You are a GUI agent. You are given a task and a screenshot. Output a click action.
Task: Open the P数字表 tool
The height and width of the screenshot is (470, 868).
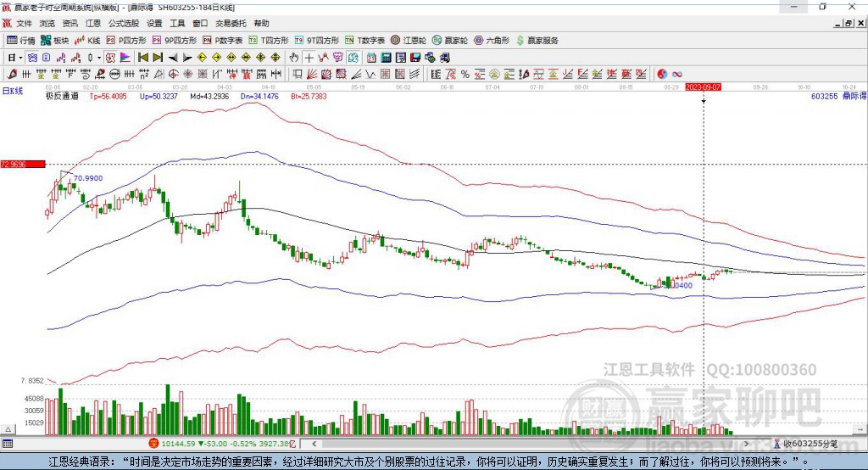pos(223,41)
